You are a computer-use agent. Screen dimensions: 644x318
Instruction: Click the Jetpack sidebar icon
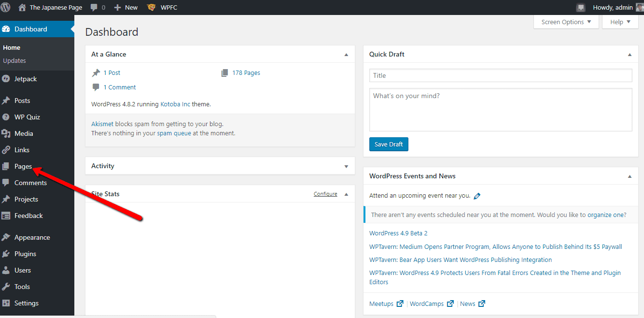tap(6, 79)
